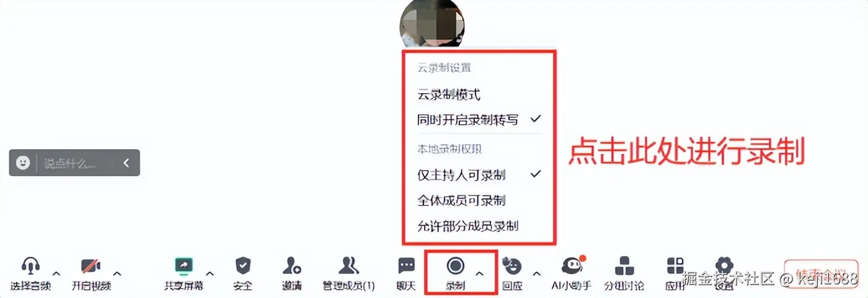Turn on camera with 开启视频 icon
868x298 pixels.
pos(91,266)
